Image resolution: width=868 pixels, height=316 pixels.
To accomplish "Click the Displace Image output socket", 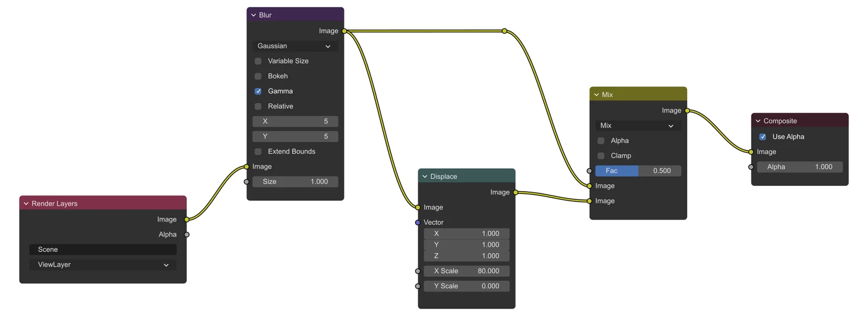I will [515, 192].
